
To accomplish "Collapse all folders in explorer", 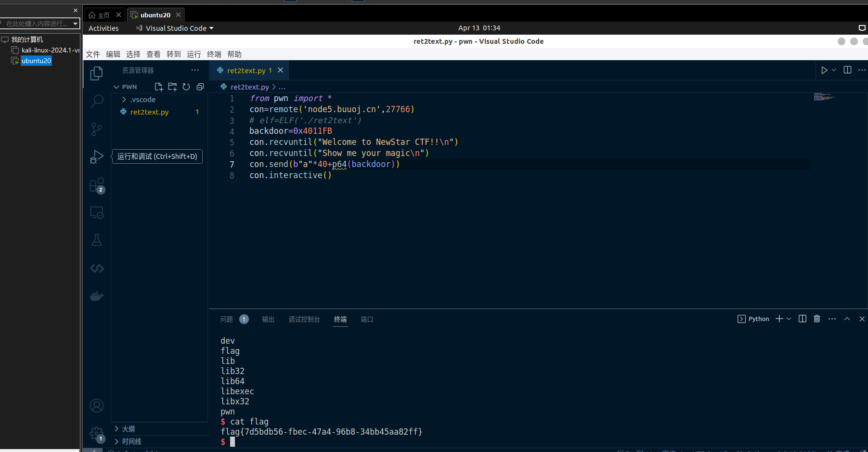I will [x=200, y=87].
